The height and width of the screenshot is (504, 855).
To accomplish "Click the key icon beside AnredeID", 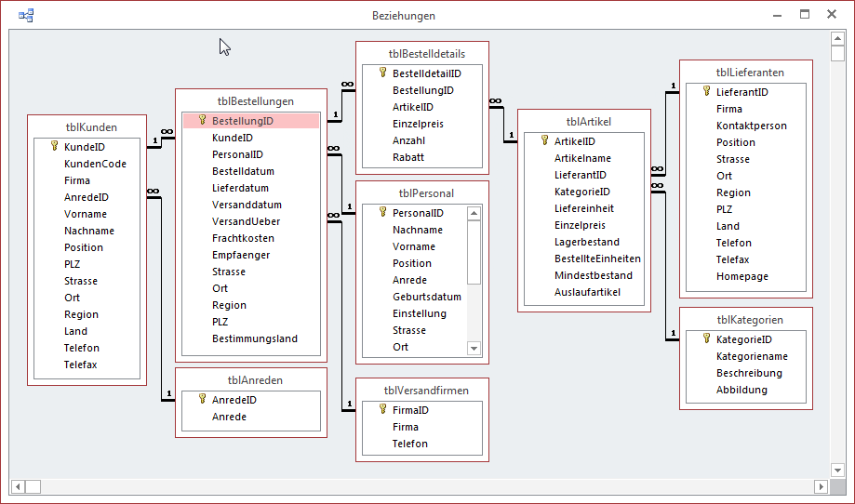I will coord(202,400).
